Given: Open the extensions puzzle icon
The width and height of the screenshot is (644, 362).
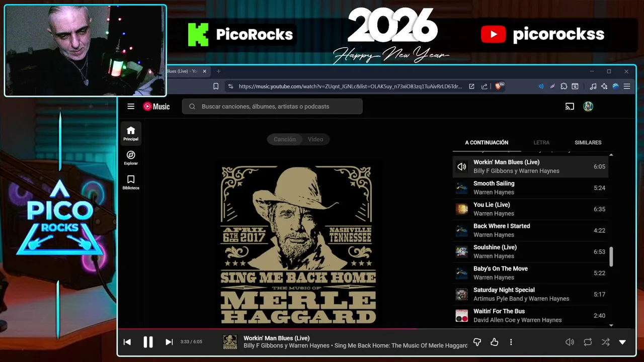Looking at the screenshot, I should 564,86.
